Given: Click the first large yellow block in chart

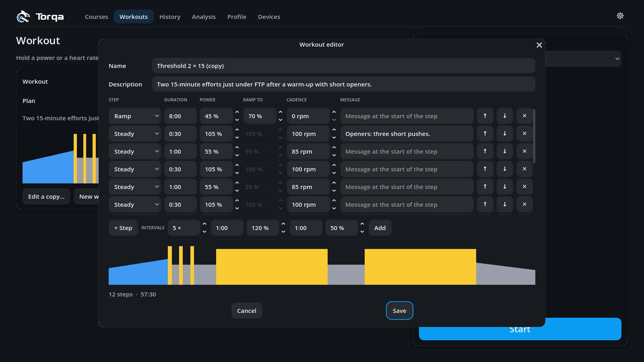Looking at the screenshot, I should click(x=272, y=267).
